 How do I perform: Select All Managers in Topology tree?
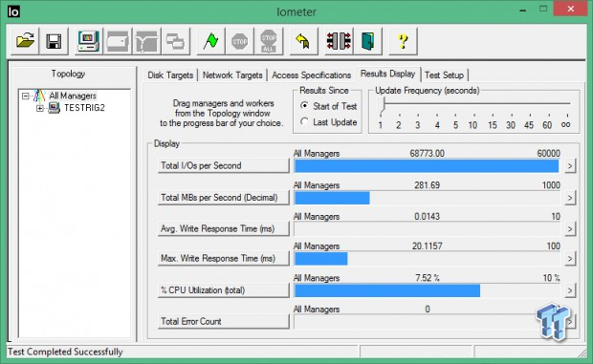point(73,96)
